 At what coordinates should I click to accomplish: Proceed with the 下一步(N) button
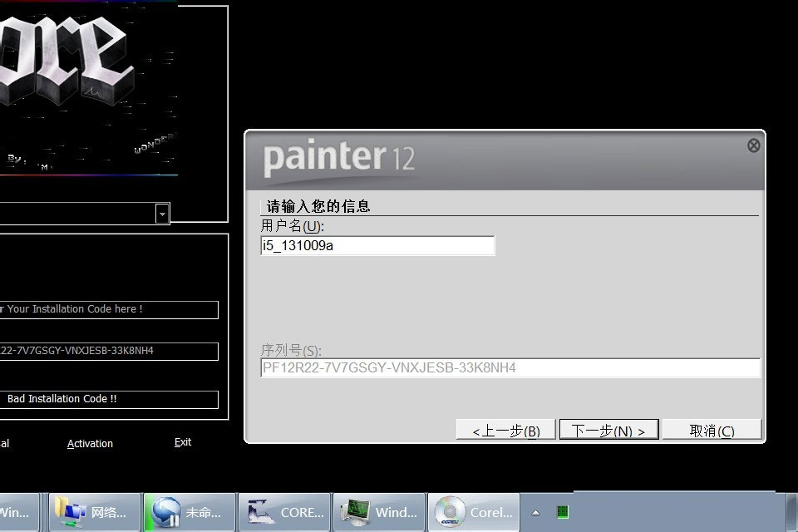click(608, 431)
